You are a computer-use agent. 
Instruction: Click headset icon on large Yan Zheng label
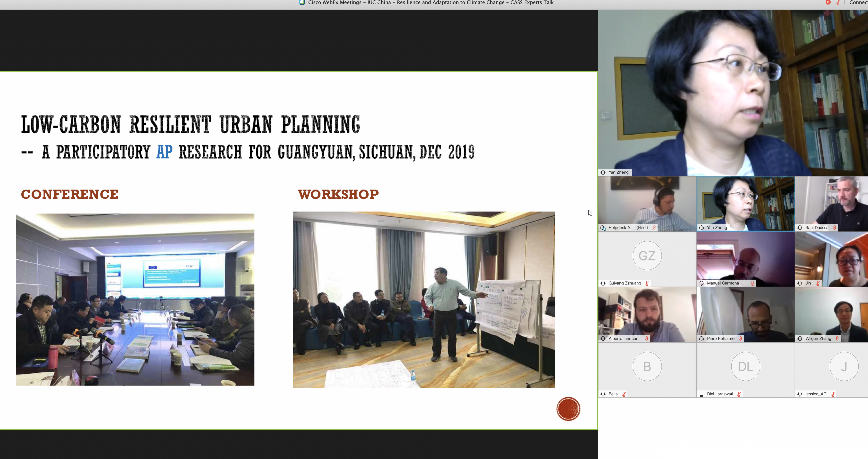[x=603, y=172]
